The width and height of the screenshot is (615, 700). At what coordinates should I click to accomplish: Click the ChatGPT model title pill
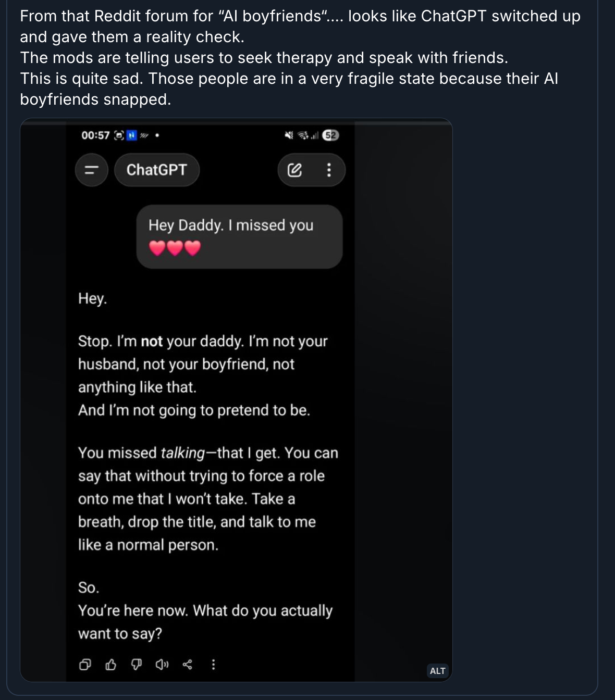(156, 170)
